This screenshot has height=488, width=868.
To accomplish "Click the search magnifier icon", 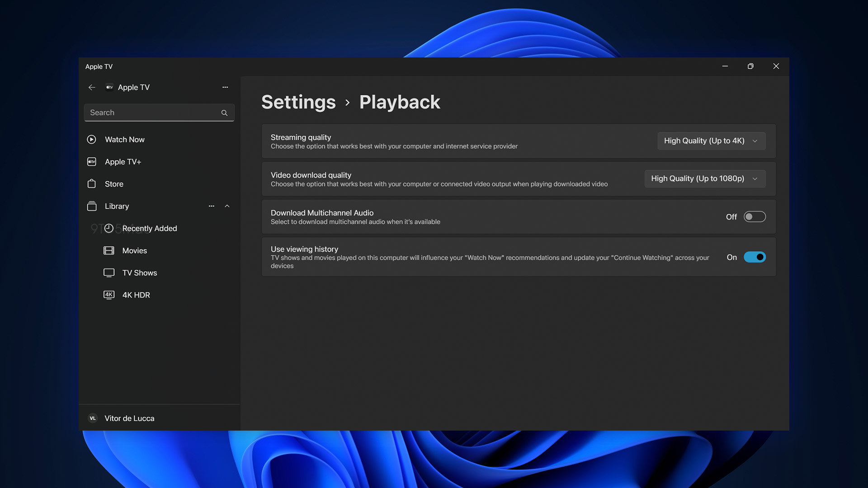I will [224, 113].
